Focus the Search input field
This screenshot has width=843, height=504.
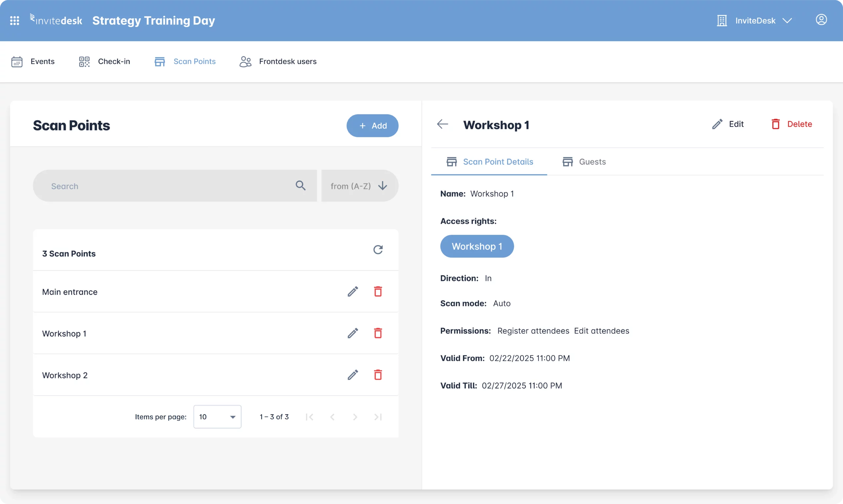(175, 186)
